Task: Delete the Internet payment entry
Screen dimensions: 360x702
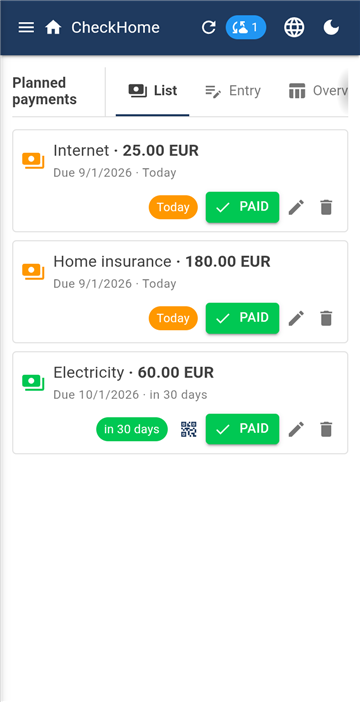Action: [326, 207]
